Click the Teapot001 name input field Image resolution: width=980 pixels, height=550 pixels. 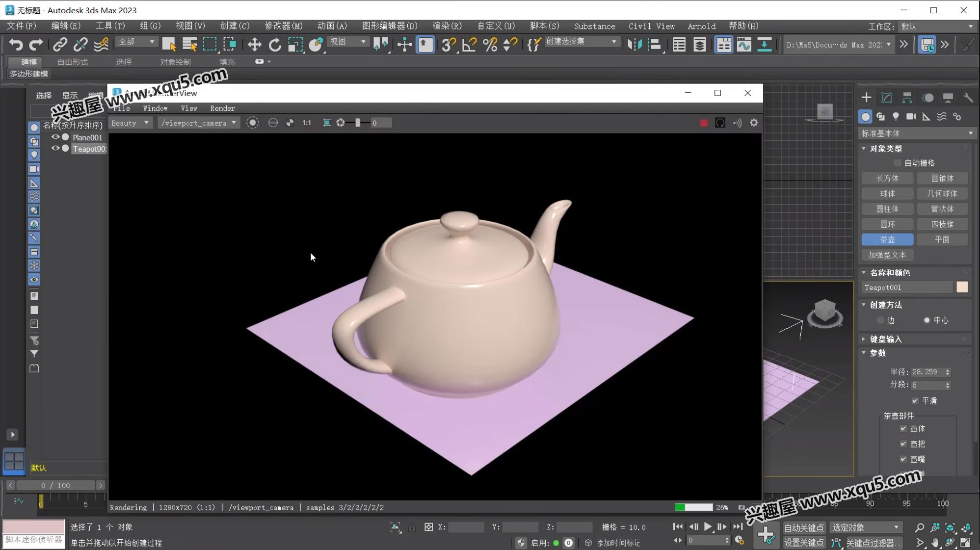pos(907,287)
